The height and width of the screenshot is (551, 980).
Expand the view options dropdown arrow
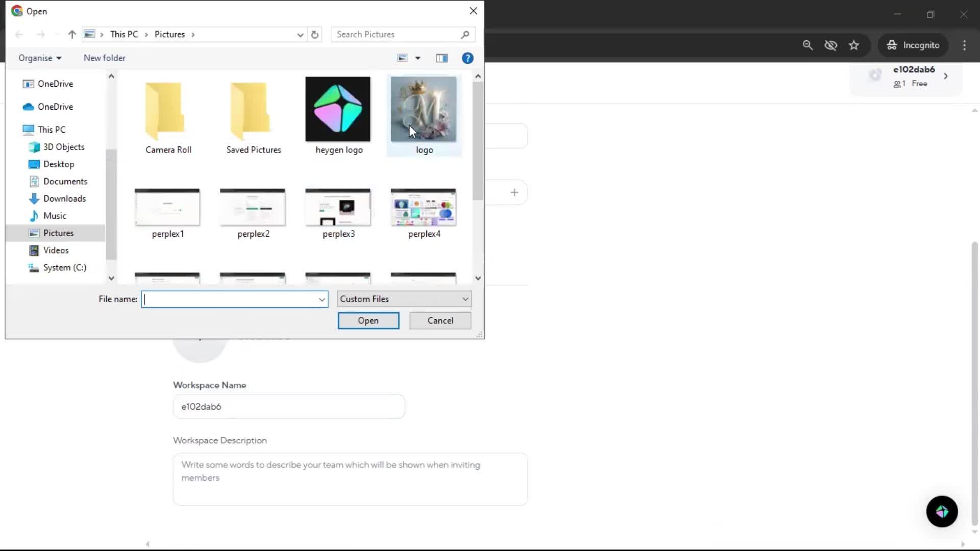(x=418, y=58)
